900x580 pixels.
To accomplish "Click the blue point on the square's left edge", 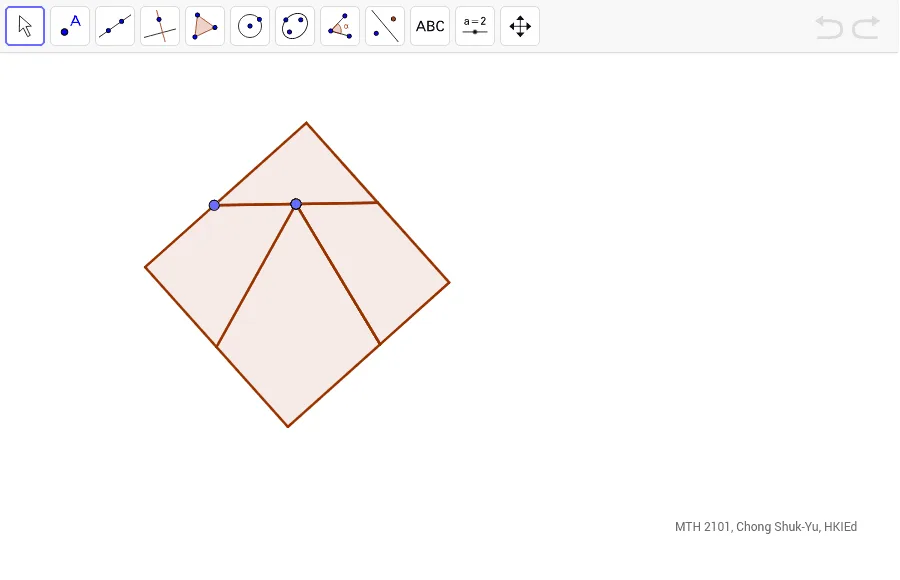I will coord(214,205).
